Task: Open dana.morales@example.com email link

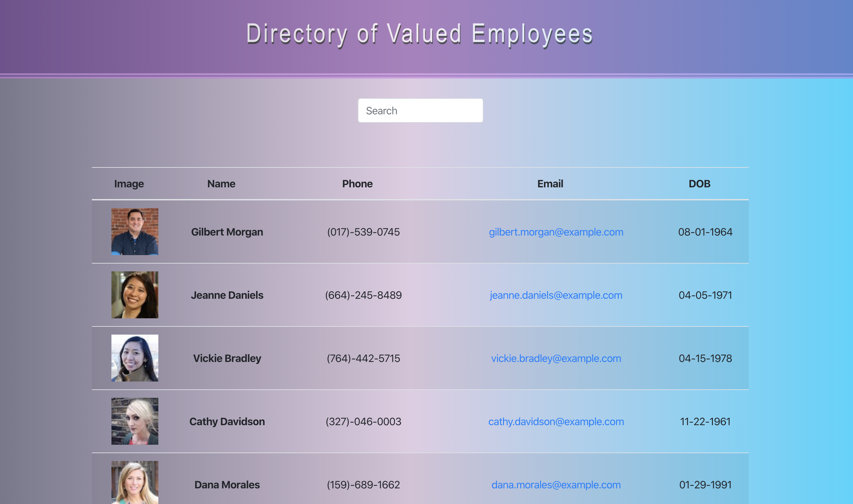Action: tap(556, 485)
